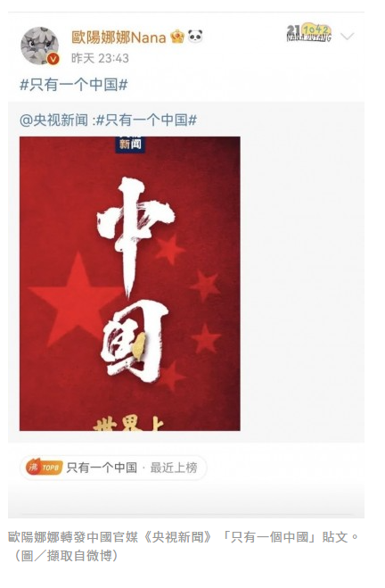The image size is (385, 588).
Task: Click the 圖／擷取自微博 credit text
Action: pos(66,555)
